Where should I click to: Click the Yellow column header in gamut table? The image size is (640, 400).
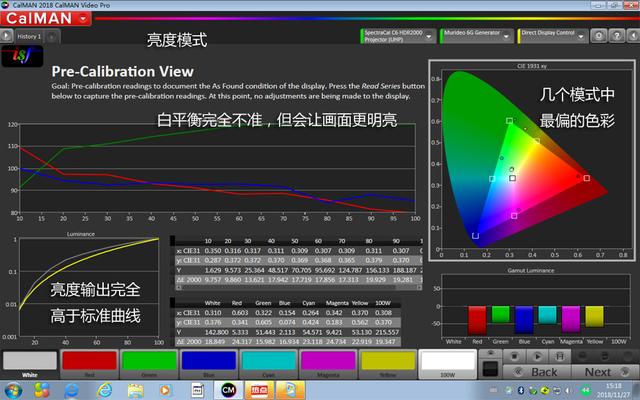click(x=360, y=303)
